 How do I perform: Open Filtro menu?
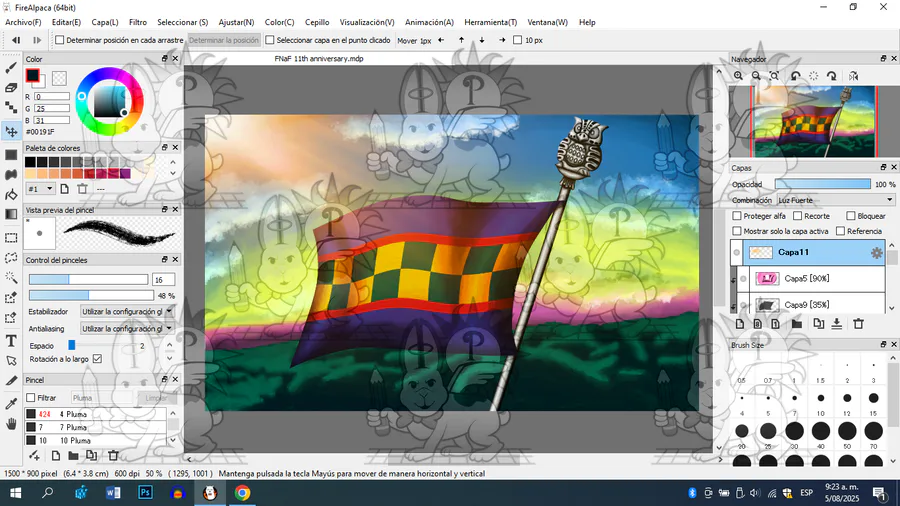pyautogui.click(x=138, y=22)
